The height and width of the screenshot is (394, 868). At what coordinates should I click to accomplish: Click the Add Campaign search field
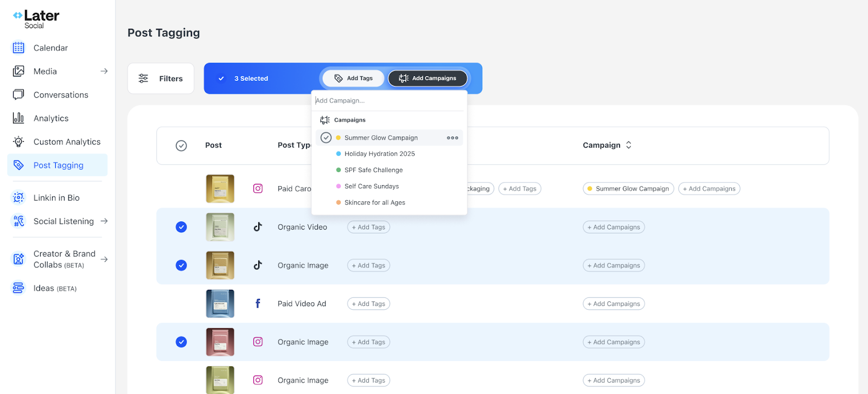tap(388, 100)
